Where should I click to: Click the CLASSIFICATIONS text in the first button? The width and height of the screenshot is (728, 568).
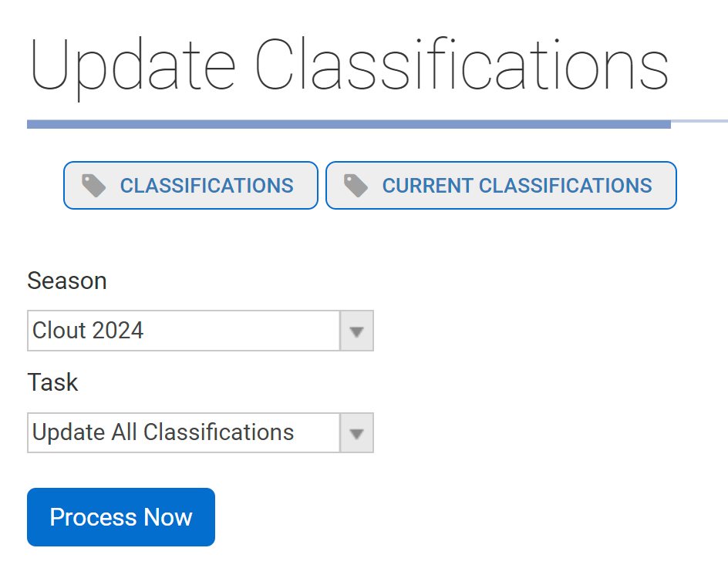pos(207,186)
